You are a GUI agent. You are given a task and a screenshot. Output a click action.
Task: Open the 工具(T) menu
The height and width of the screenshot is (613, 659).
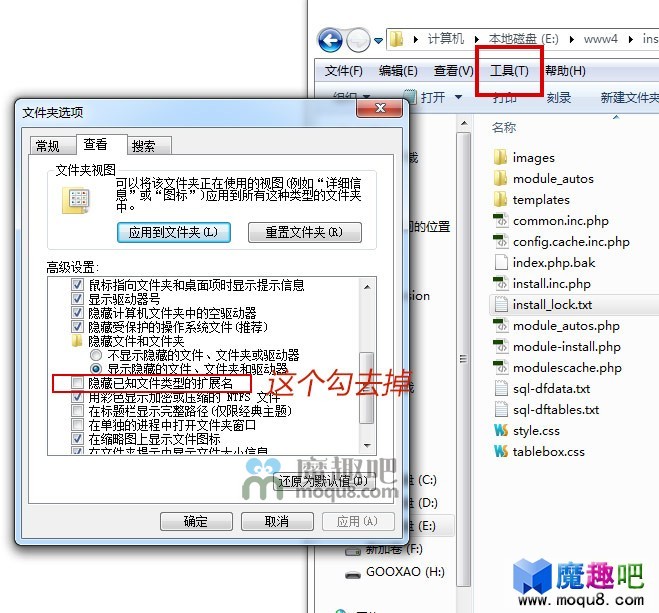(509, 71)
